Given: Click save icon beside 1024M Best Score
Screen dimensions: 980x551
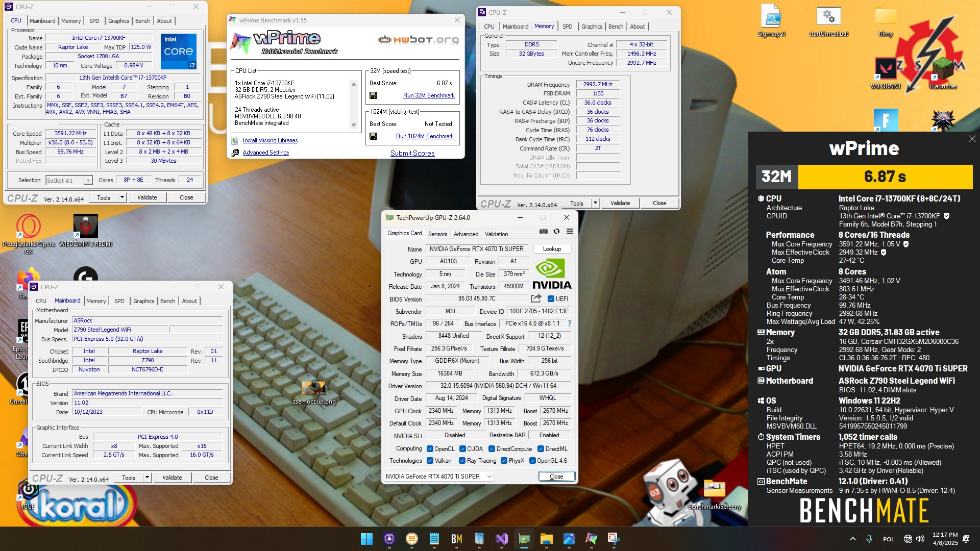Looking at the screenshot, I should point(373,136).
